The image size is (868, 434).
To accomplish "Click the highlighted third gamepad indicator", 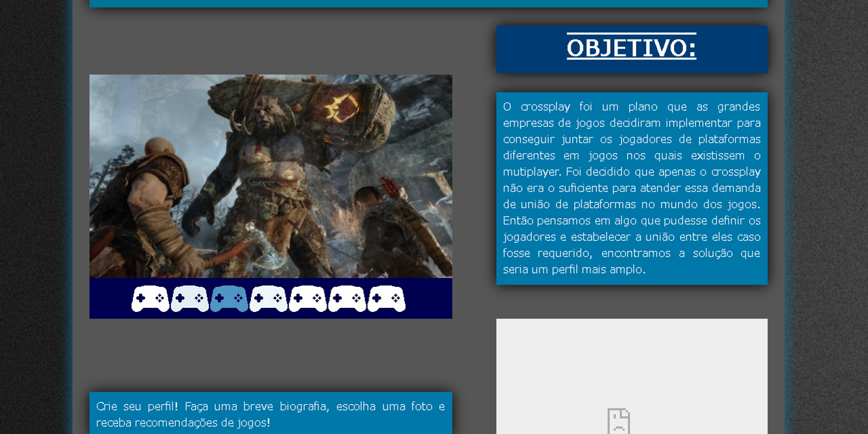I will tap(229, 298).
